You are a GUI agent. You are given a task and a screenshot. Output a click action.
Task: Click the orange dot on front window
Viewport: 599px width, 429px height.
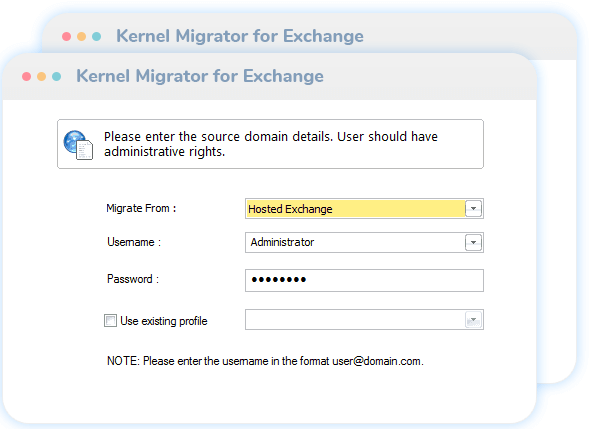click(41, 76)
